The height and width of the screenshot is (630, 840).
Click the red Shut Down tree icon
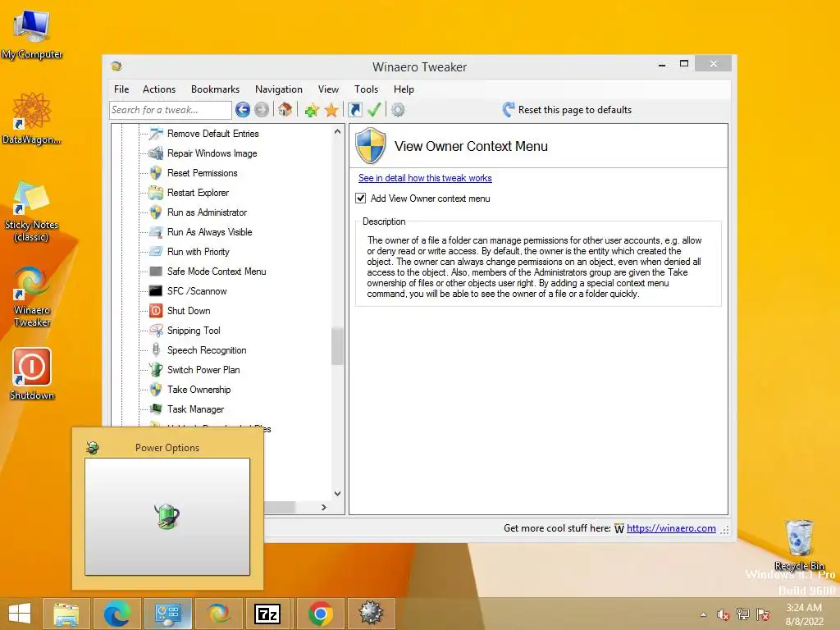(156, 311)
